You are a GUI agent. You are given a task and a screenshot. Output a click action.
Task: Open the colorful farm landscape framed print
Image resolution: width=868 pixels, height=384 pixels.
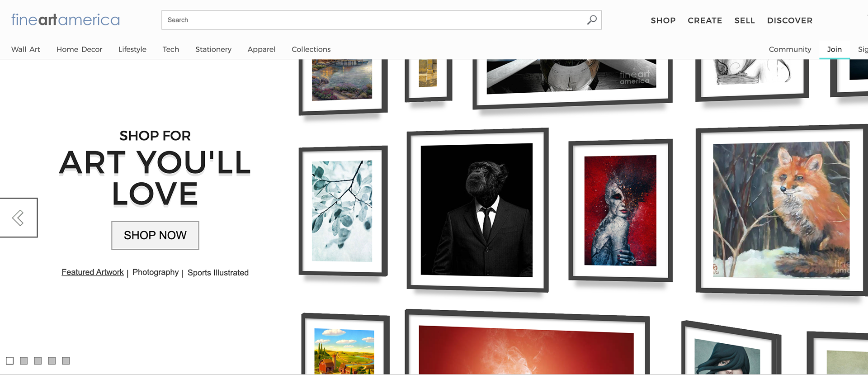tap(345, 344)
